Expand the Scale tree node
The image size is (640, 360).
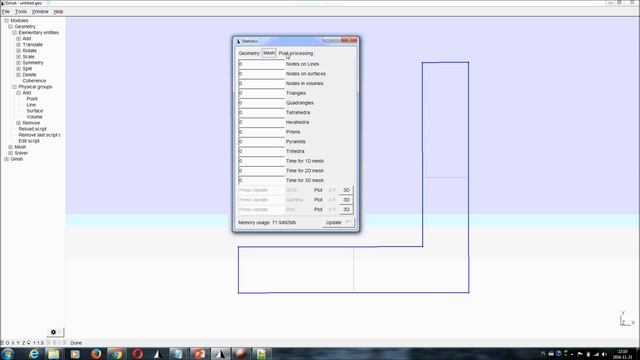(19, 57)
